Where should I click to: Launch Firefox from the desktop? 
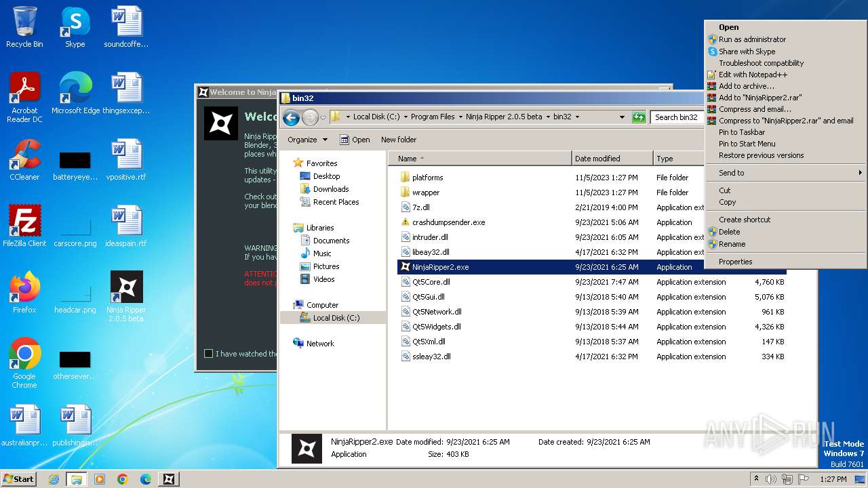[24, 293]
